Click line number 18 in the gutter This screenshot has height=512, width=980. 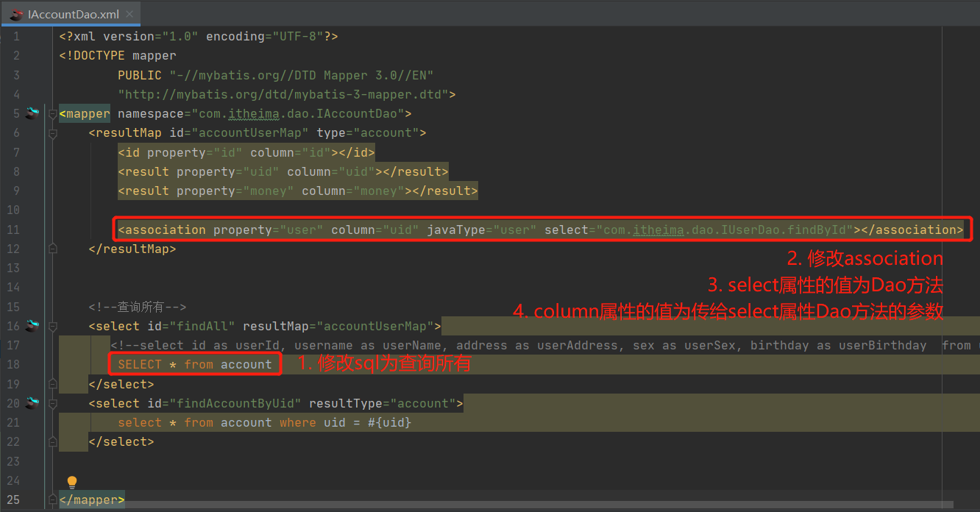click(x=13, y=364)
